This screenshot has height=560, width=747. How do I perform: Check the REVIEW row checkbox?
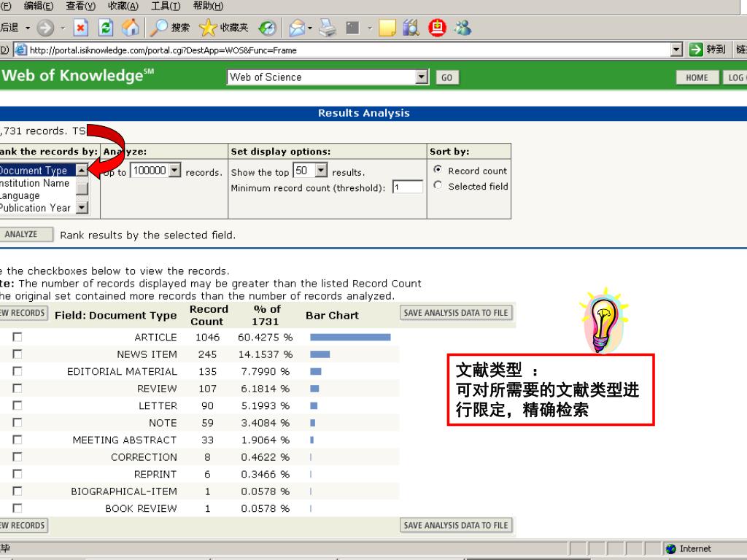click(18, 389)
